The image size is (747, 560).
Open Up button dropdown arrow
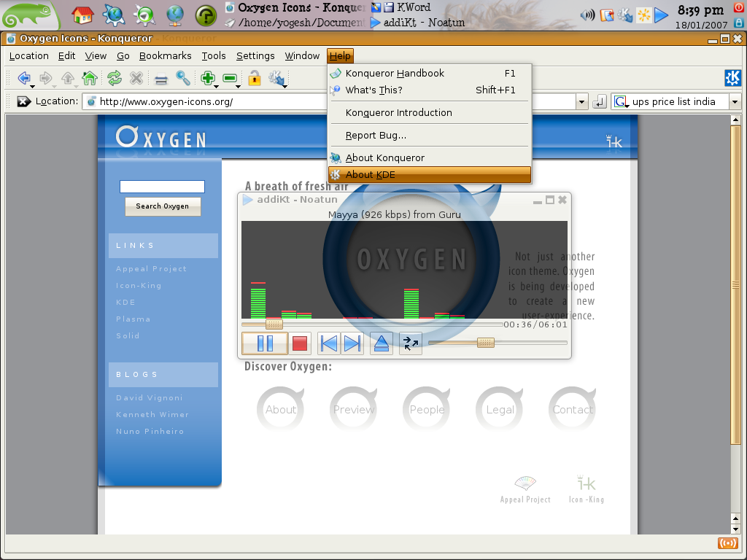(76, 86)
